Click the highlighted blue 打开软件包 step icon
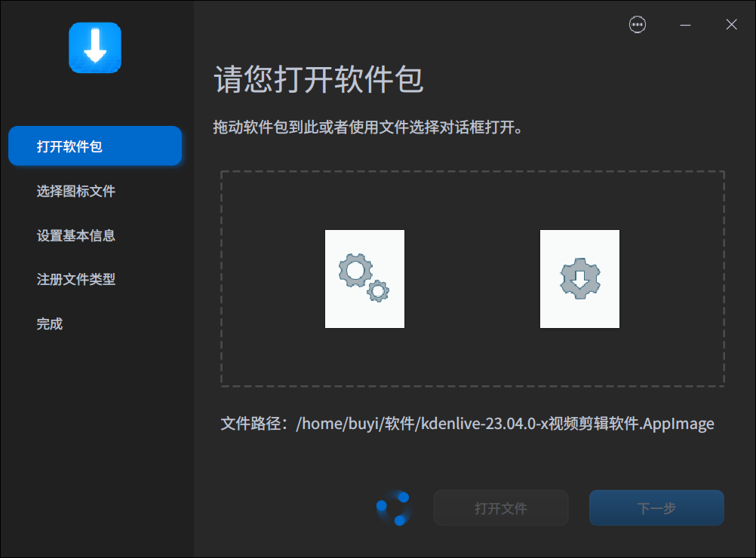The height and width of the screenshot is (558, 756). coord(95,146)
